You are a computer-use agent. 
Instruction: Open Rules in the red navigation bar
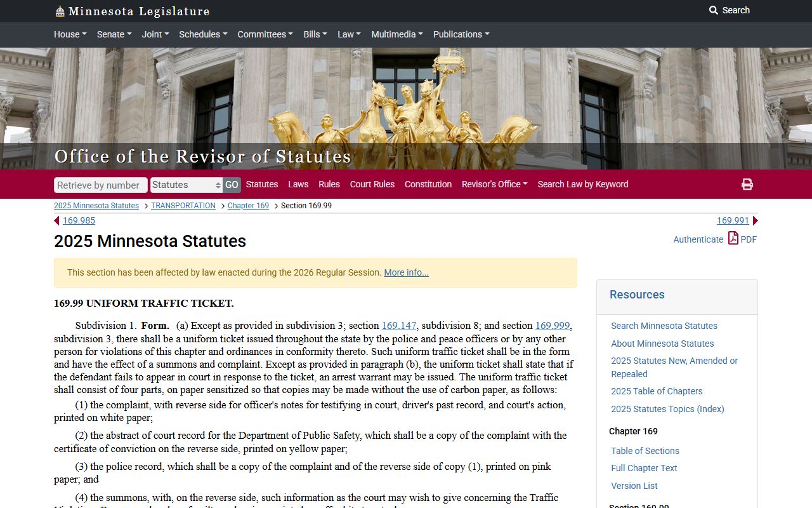click(x=329, y=184)
